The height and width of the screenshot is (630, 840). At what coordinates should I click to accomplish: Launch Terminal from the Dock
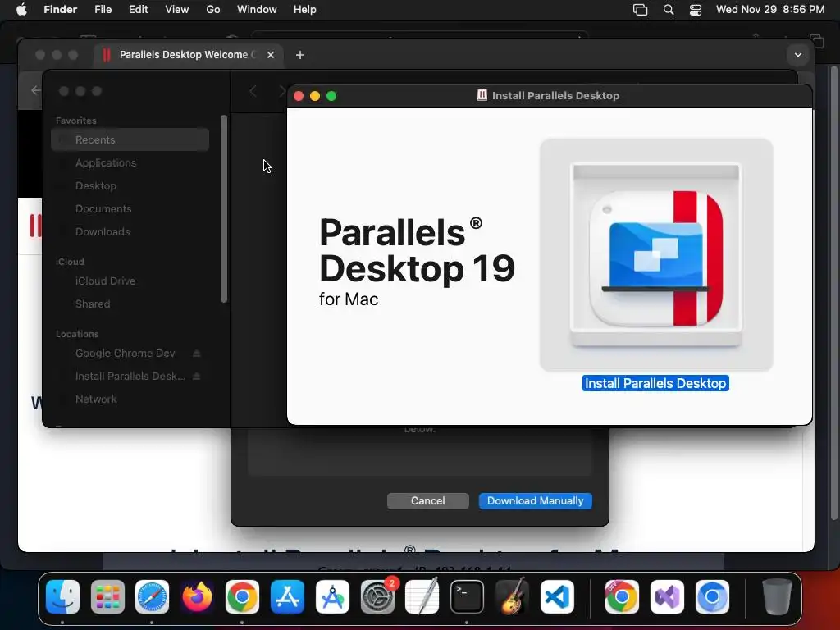coord(467,596)
